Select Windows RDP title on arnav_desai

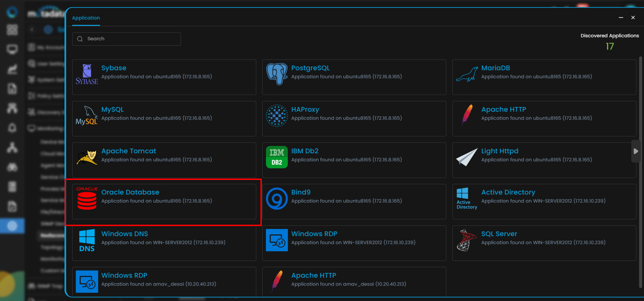pos(125,275)
